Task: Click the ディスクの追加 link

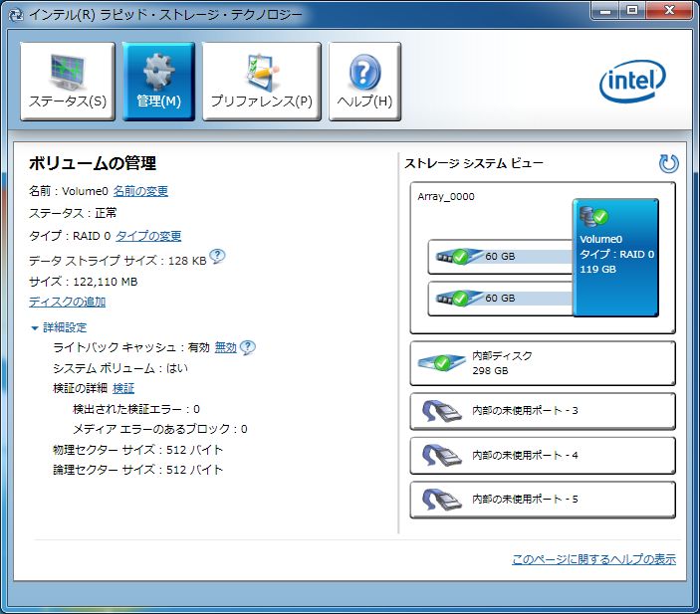Action: (x=68, y=302)
